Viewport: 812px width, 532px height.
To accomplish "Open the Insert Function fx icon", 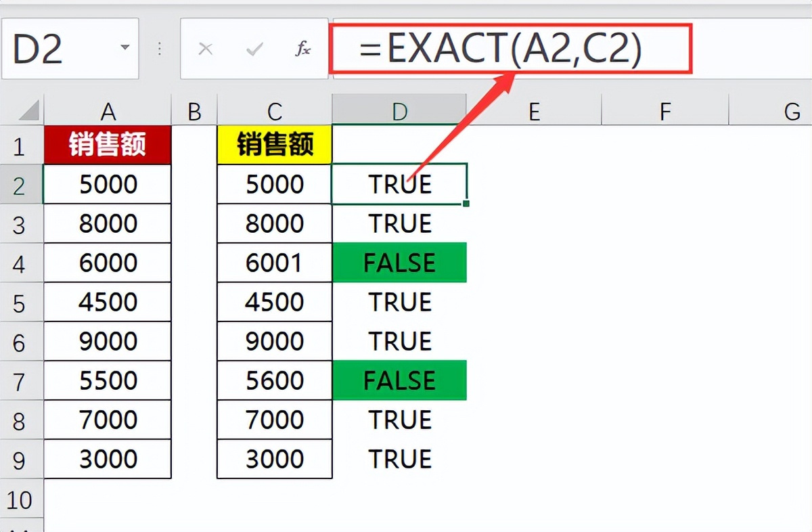I will coord(303,49).
